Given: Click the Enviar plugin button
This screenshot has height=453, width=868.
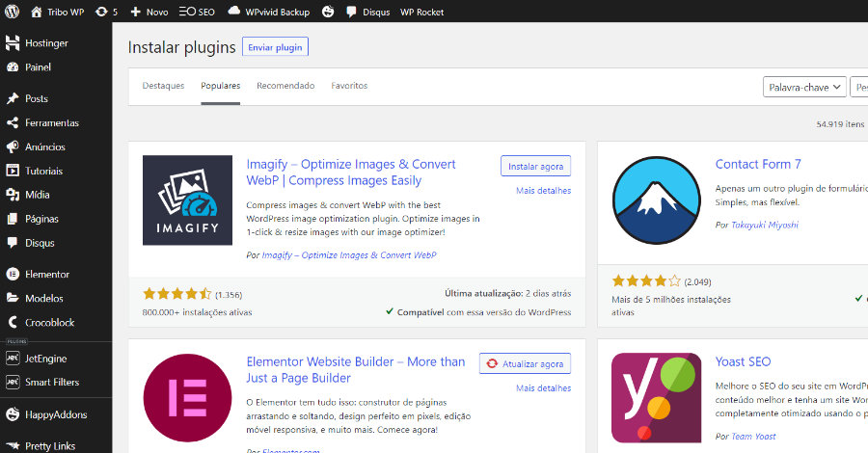Looking at the screenshot, I should coord(275,47).
